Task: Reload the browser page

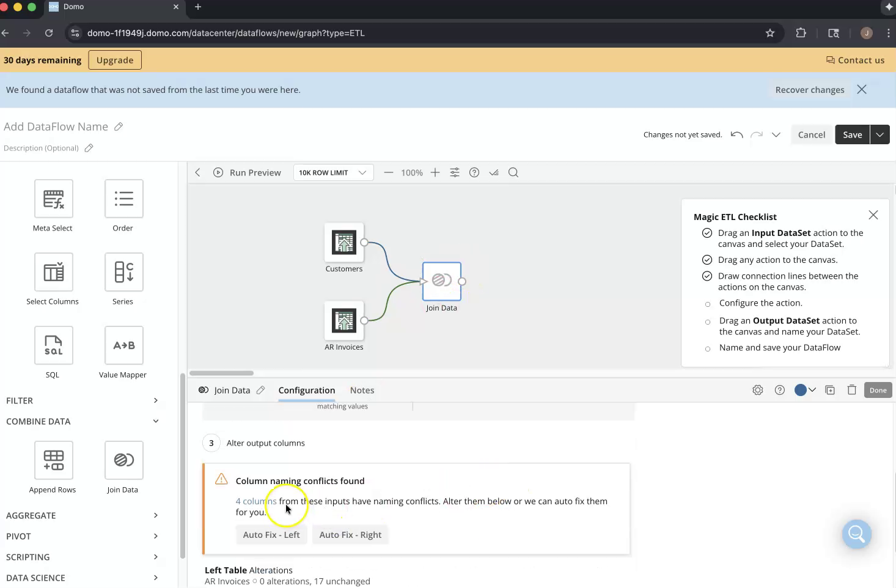Action: [49, 33]
